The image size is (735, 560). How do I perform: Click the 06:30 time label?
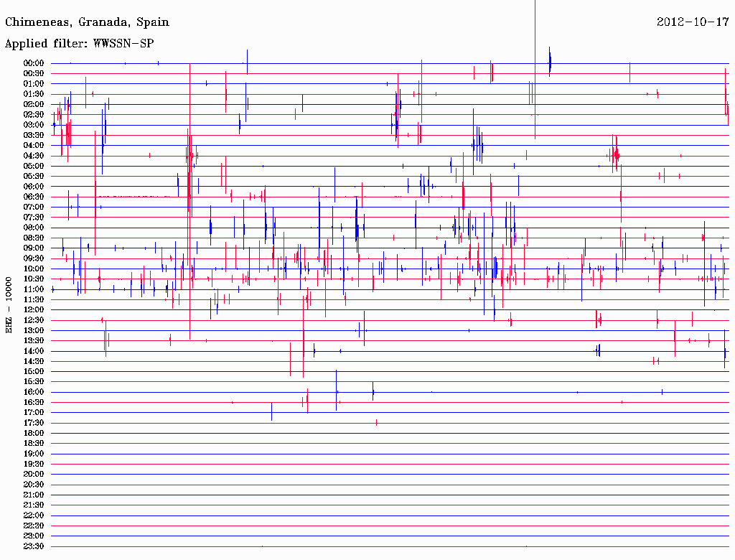34,197
